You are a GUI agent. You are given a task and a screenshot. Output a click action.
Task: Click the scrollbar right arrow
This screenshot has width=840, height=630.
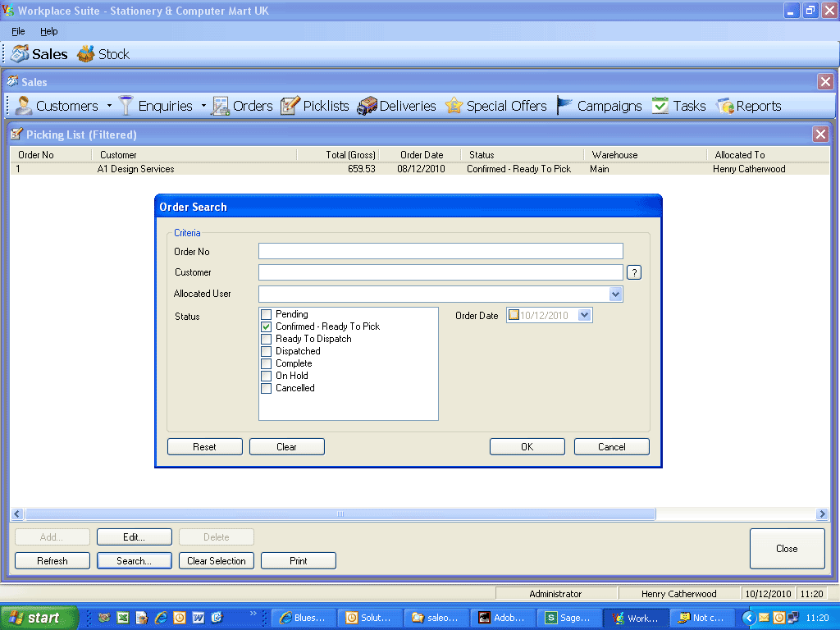point(822,514)
